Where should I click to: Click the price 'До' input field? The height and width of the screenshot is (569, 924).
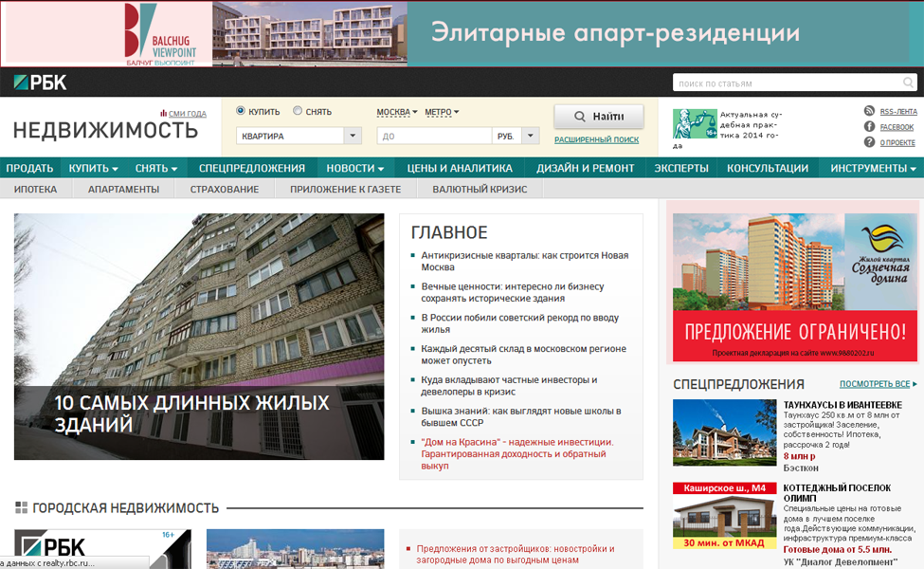[434, 136]
